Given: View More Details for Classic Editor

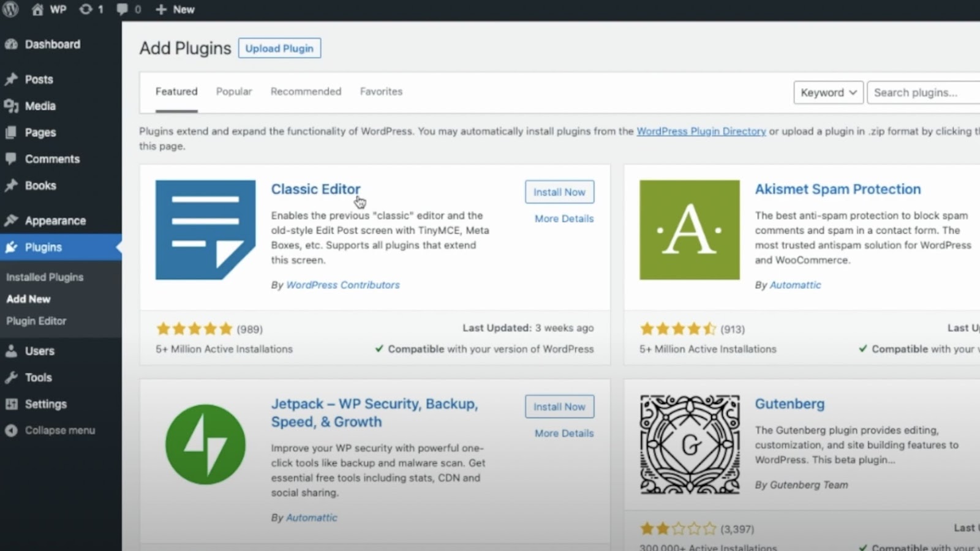Looking at the screenshot, I should pyautogui.click(x=564, y=219).
